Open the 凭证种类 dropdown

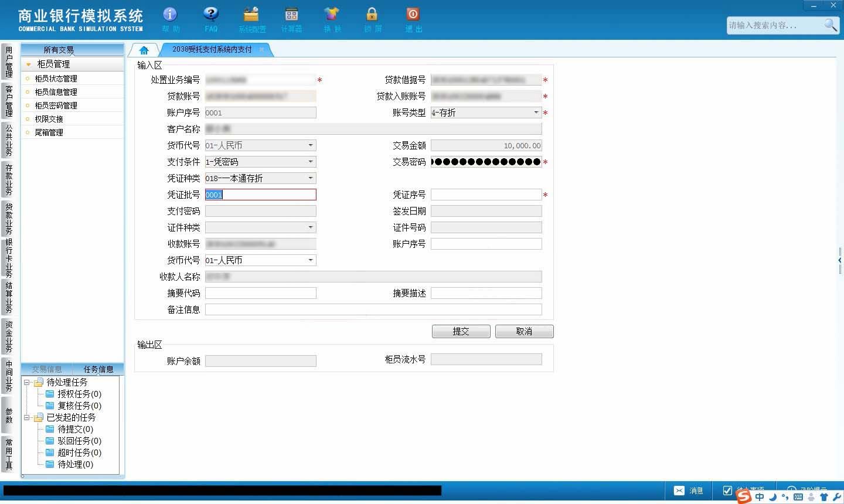pos(311,178)
